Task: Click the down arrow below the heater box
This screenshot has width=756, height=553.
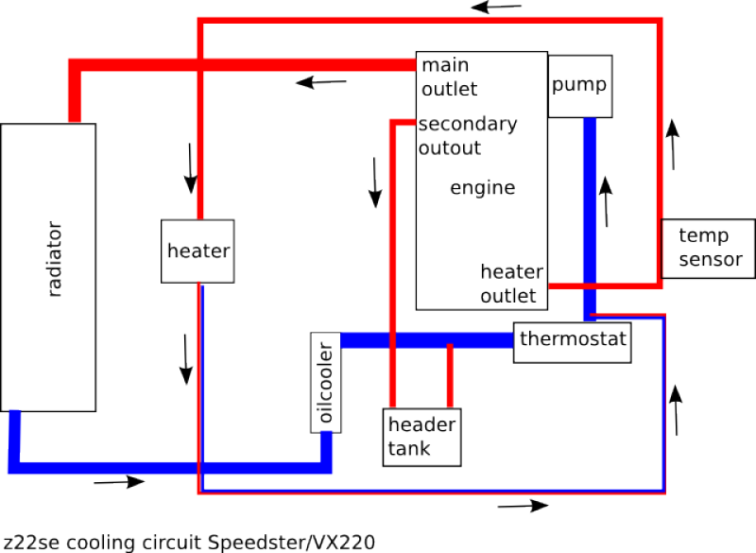Action: (x=185, y=357)
